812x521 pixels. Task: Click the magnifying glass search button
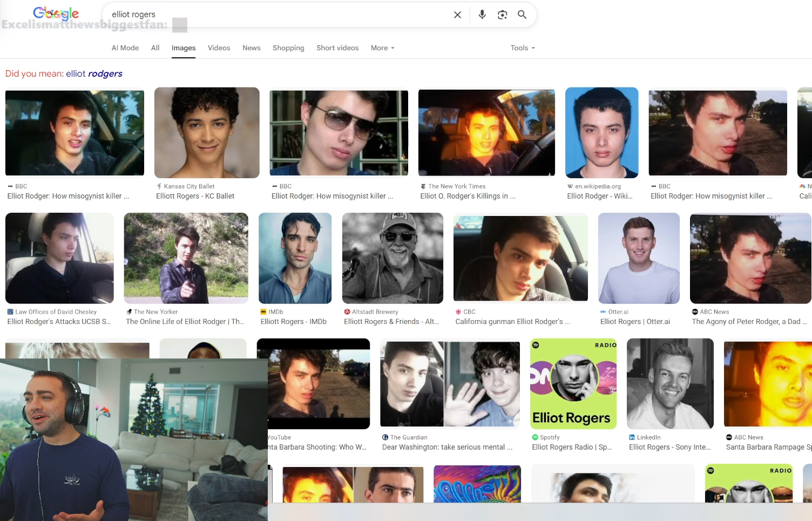(x=522, y=15)
